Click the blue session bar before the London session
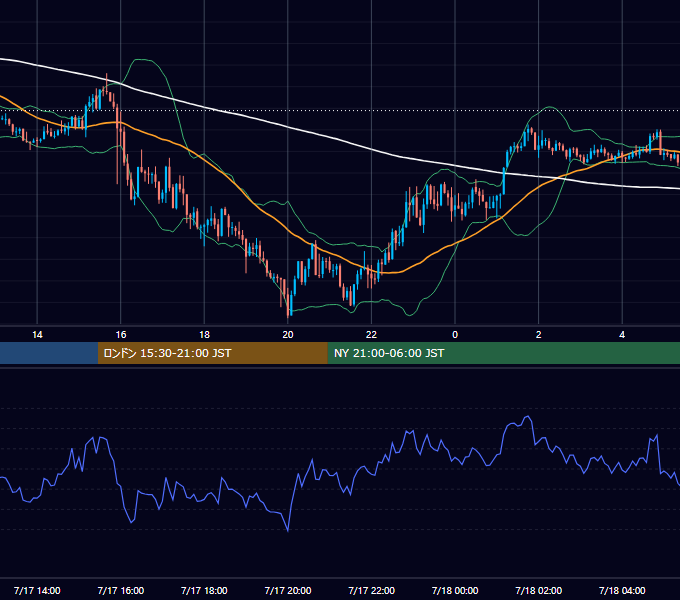Viewport: 680px width, 600px height. 49,353
